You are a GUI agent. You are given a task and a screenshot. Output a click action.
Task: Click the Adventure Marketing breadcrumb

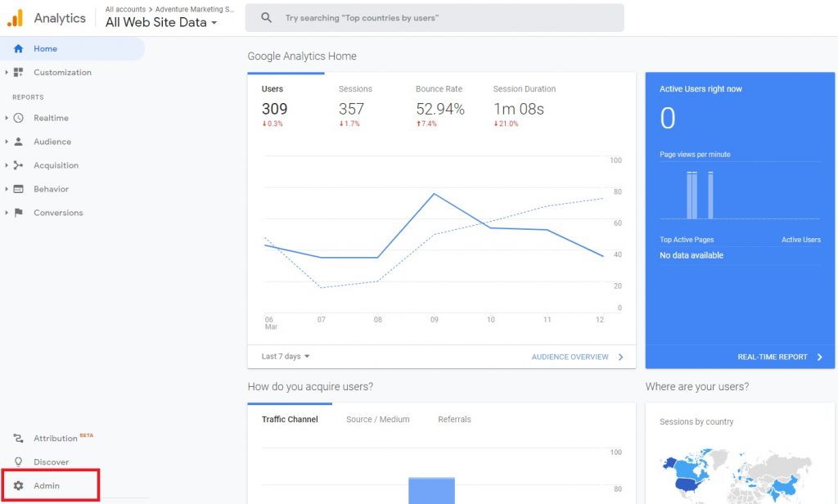point(195,9)
